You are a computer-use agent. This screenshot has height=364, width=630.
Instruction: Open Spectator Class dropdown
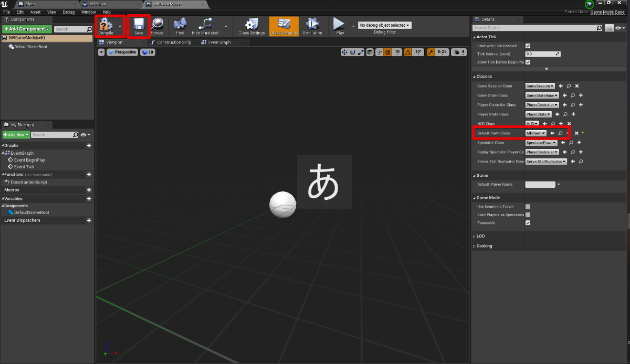(541, 143)
